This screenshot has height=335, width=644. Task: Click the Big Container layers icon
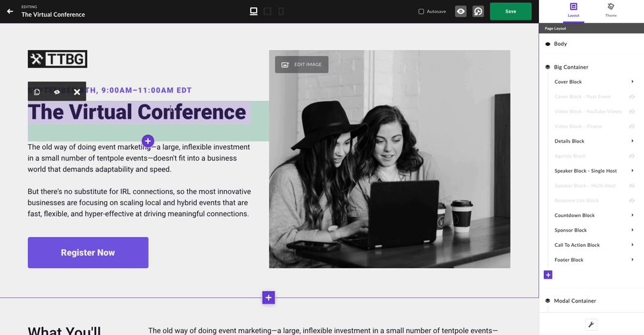(547, 67)
